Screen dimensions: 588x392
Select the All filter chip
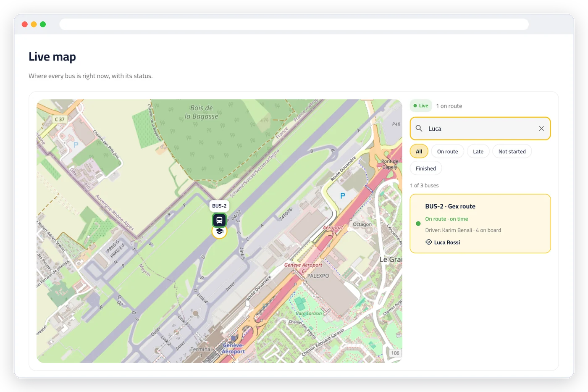pos(419,151)
